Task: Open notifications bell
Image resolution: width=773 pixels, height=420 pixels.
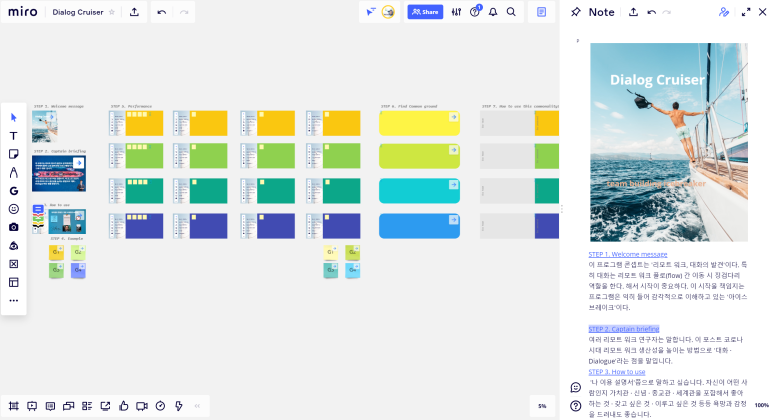Action: click(493, 12)
